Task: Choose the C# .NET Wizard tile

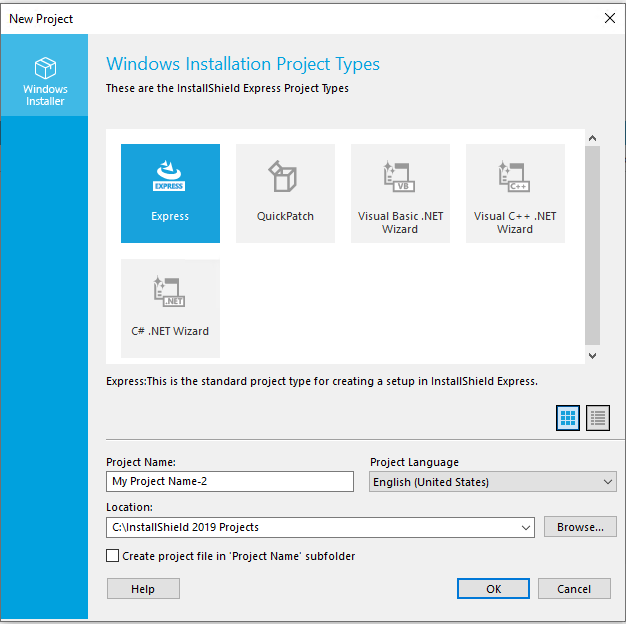Action: [170, 308]
